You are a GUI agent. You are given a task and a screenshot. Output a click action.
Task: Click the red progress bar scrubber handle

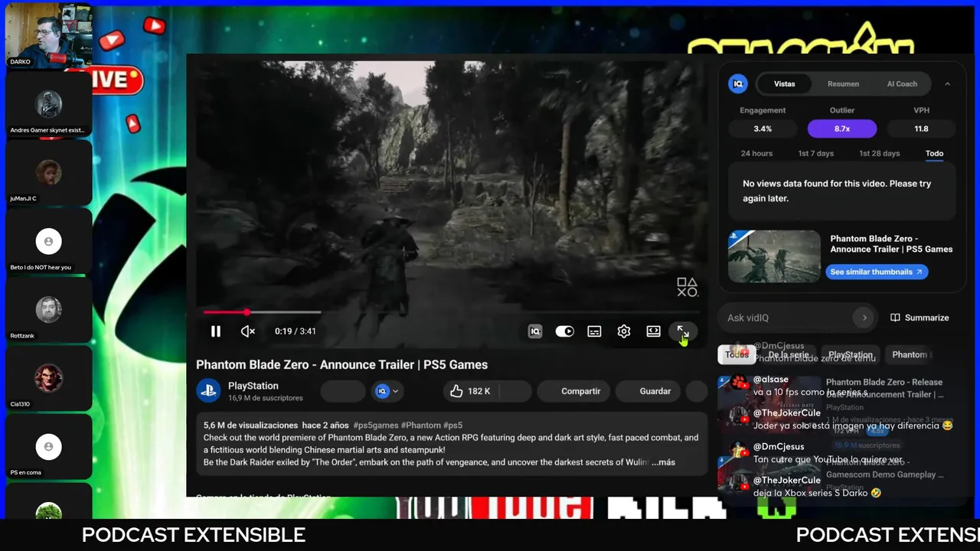(247, 312)
